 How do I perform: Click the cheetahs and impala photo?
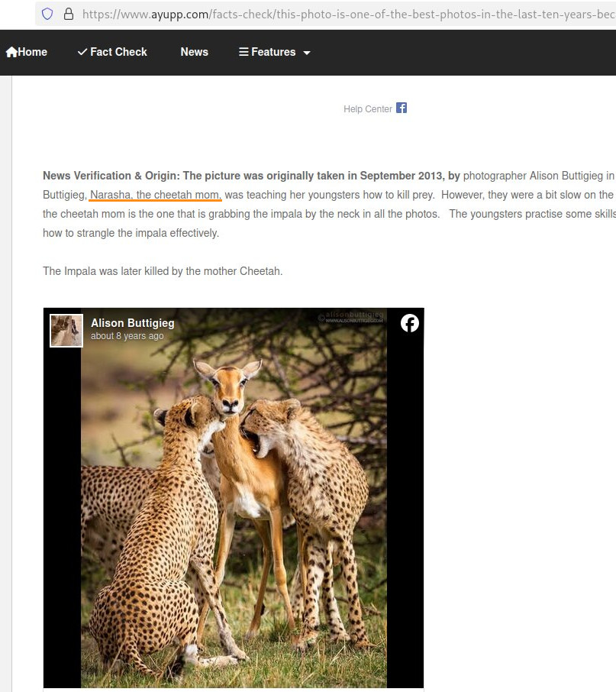click(x=234, y=519)
